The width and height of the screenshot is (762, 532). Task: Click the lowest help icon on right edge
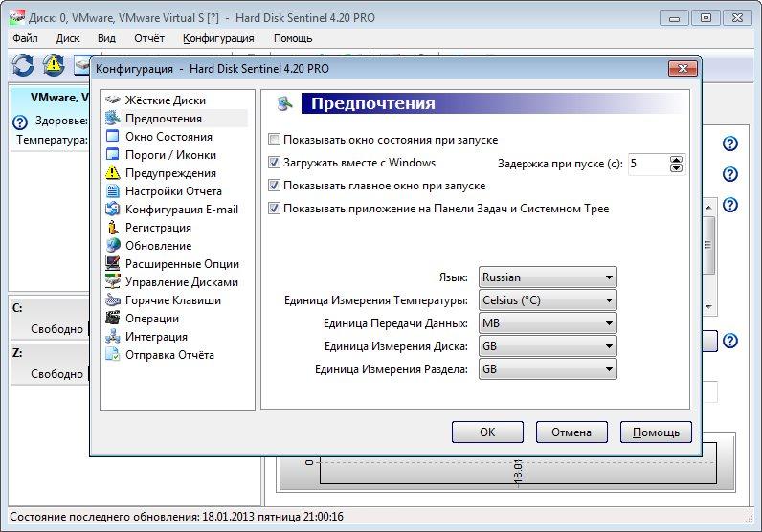click(x=730, y=341)
